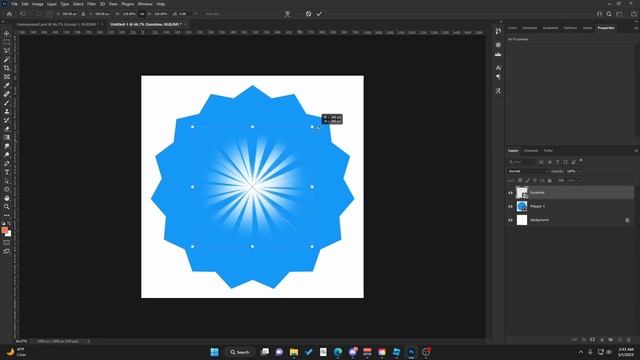640x360 pixels.
Task: Toggle relative positioning triangle for reference point
Action: 83,14
